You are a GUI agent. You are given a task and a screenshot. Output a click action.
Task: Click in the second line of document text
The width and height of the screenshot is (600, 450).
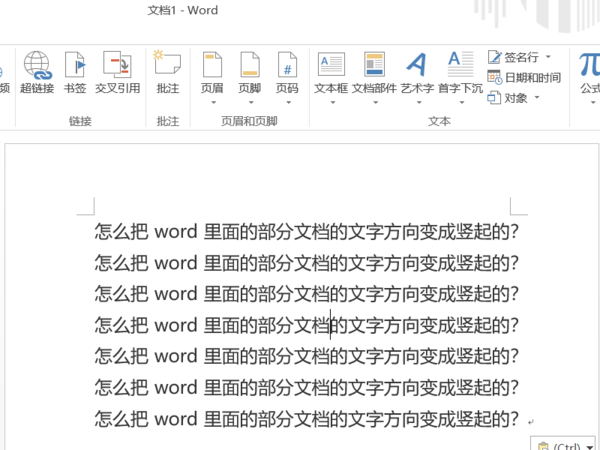(307, 263)
